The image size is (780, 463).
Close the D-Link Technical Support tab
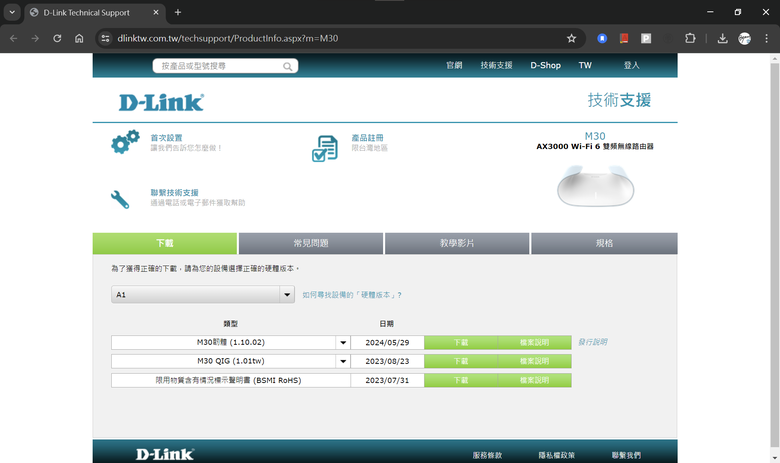[156, 12]
